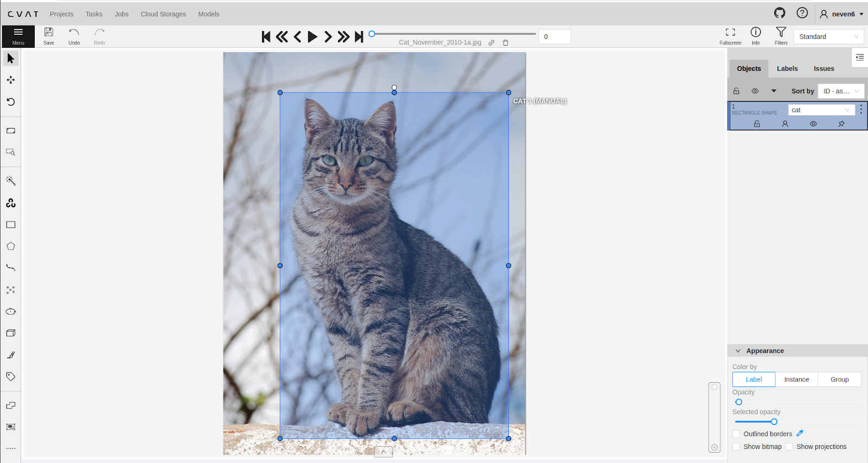868x463 pixels.
Task: Expand the bottom panel chevron under canvas
Action: tap(384, 452)
